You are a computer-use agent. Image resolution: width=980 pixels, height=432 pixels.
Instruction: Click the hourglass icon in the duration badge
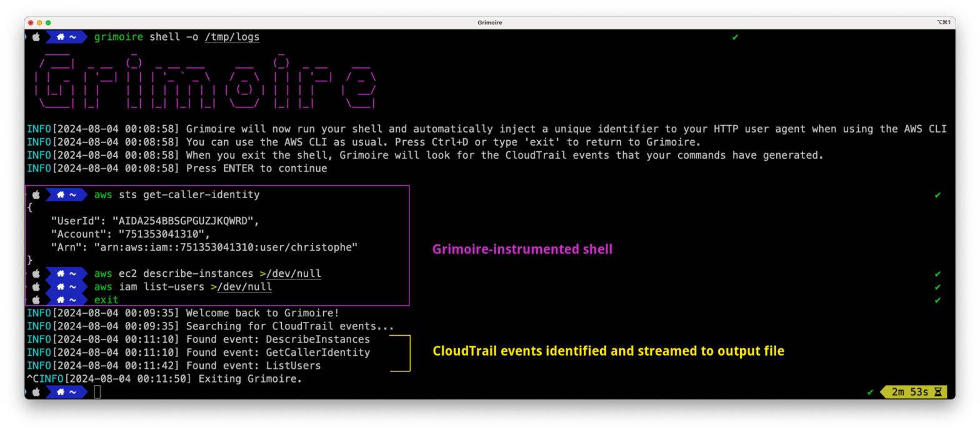[x=937, y=393]
